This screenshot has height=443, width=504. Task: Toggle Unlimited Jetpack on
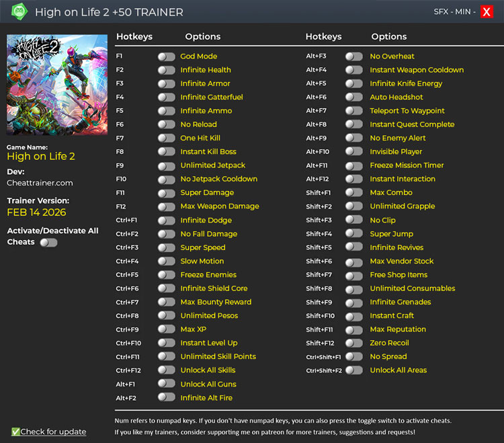click(x=166, y=165)
